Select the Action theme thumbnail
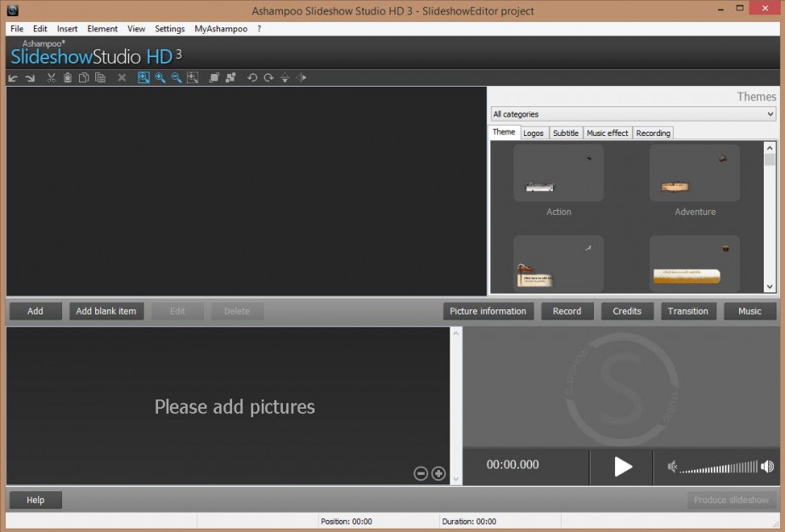The width and height of the screenshot is (785, 532). pos(559,173)
